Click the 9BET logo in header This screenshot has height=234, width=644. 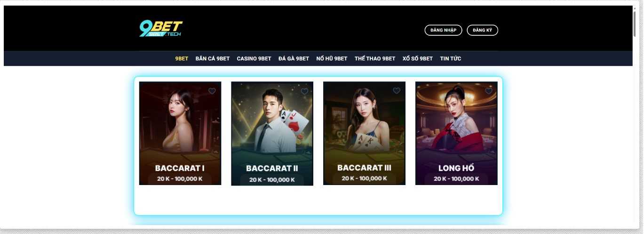pos(160,29)
